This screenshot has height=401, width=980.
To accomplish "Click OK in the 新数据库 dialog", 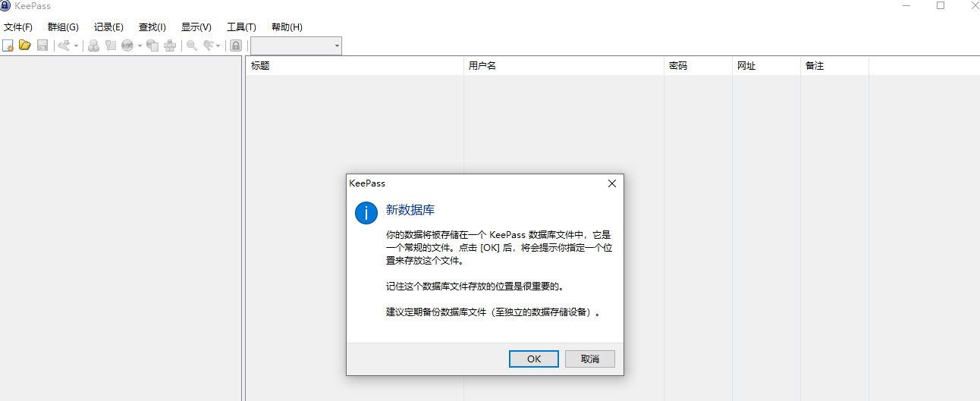I will (534, 359).
